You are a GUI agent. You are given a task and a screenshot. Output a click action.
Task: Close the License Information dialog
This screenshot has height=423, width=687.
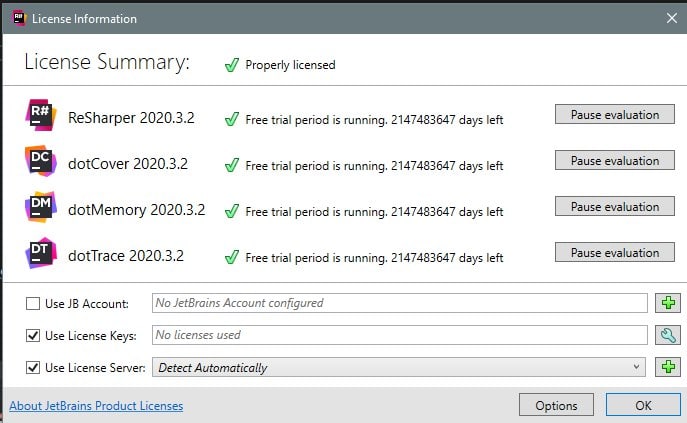click(672, 18)
